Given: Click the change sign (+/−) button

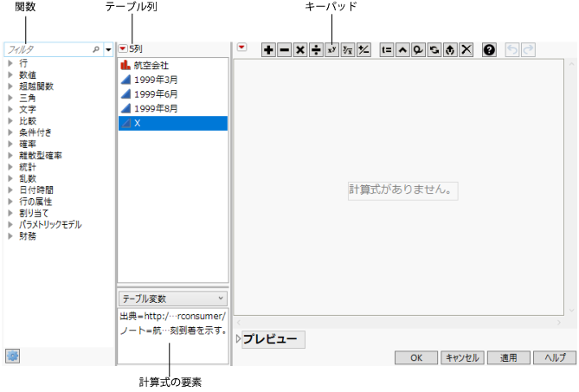Looking at the screenshot, I should click(x=363, y=50).
